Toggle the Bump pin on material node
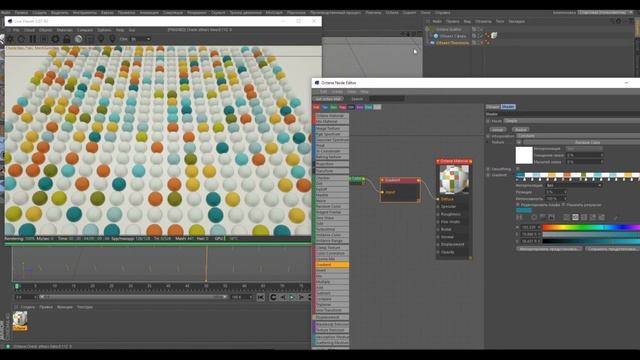This screenshot has height=360, width=640. tap(438, 229)
